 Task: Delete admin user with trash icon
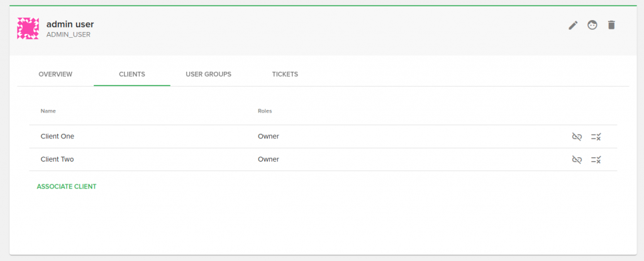click(x=611, y=25)
